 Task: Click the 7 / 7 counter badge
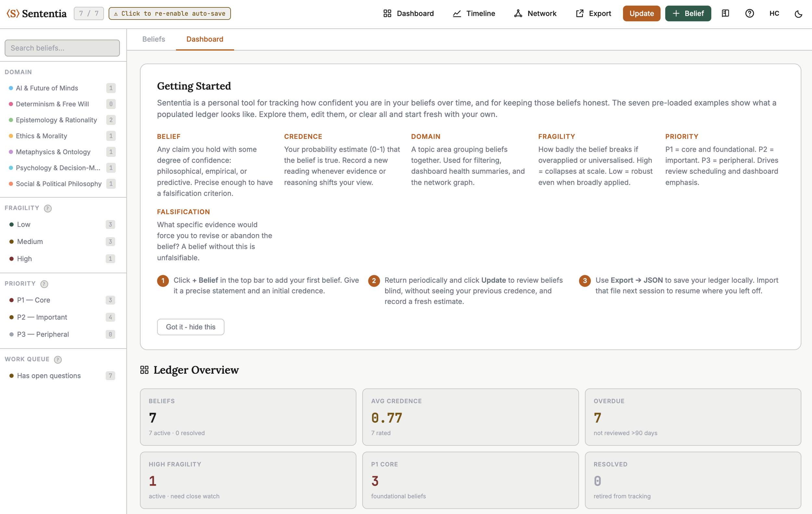89,14
